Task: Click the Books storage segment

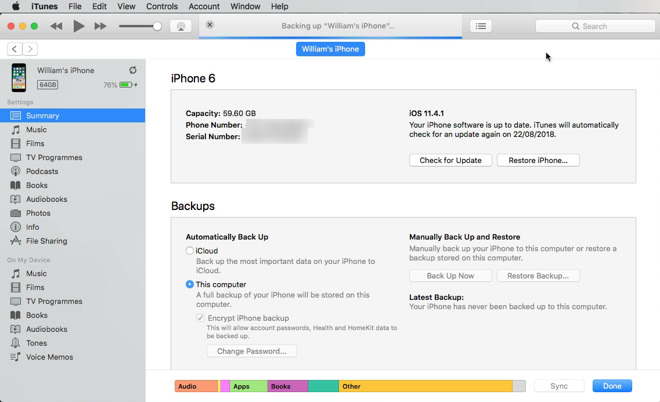Action: tap(287, 386)
